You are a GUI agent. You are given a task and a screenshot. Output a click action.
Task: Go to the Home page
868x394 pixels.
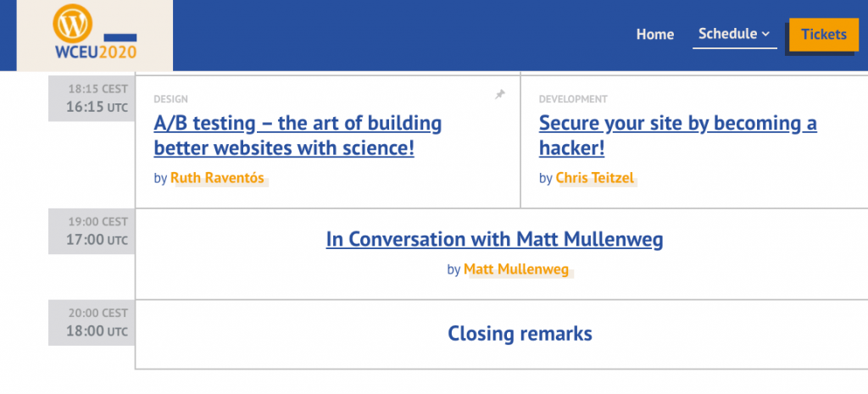point(655,35)
